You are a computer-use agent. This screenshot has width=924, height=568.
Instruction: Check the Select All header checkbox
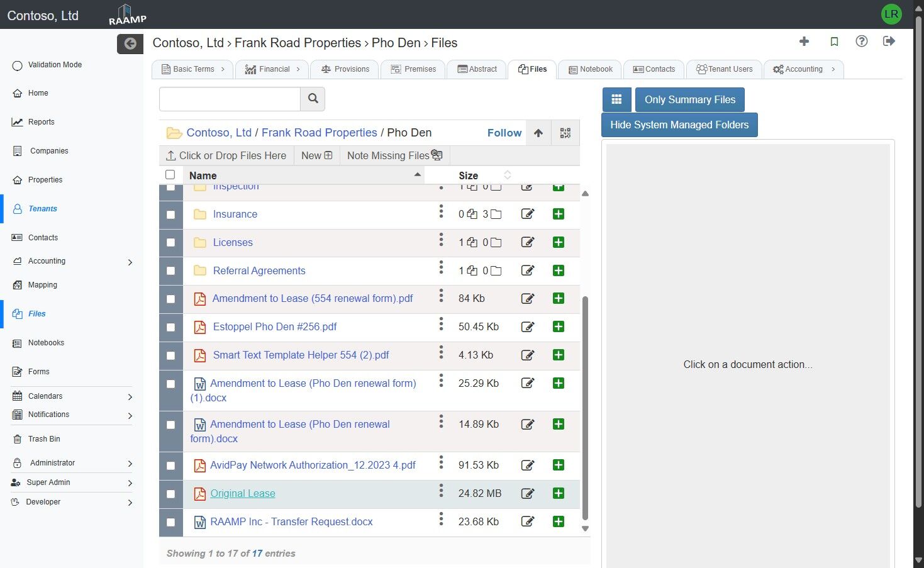pyautogui.click(x=170, y=175)
